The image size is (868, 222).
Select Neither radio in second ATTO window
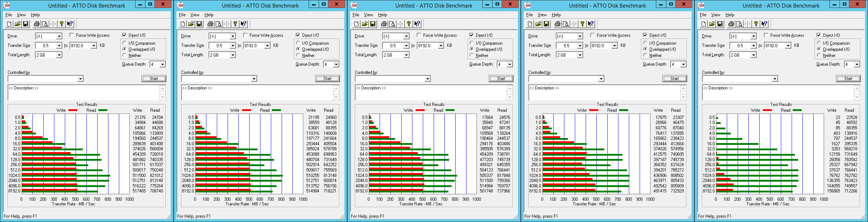coord(298,55)
